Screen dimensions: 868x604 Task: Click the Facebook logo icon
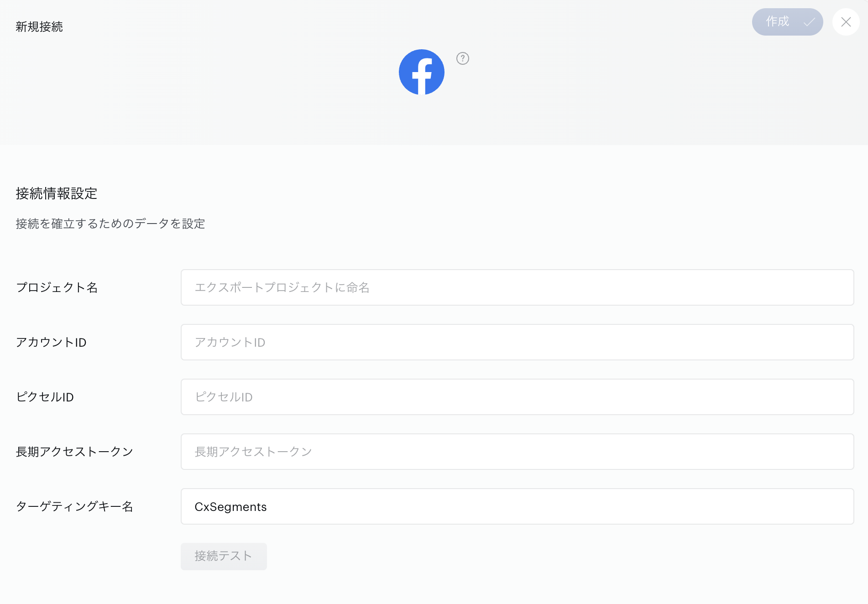point(421,72)
